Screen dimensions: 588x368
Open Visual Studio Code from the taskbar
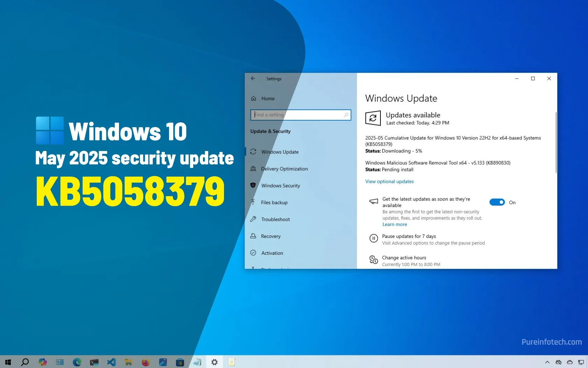click(111, 362)
